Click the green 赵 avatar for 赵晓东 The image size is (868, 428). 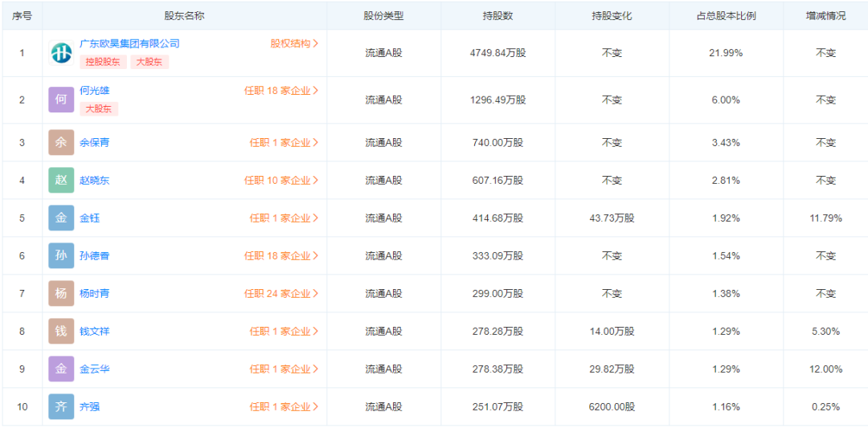point(61,180)
